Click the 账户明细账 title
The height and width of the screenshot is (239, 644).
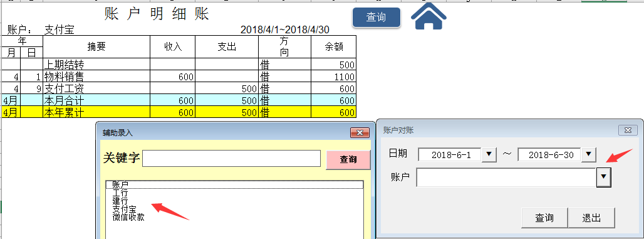[157, 14]
